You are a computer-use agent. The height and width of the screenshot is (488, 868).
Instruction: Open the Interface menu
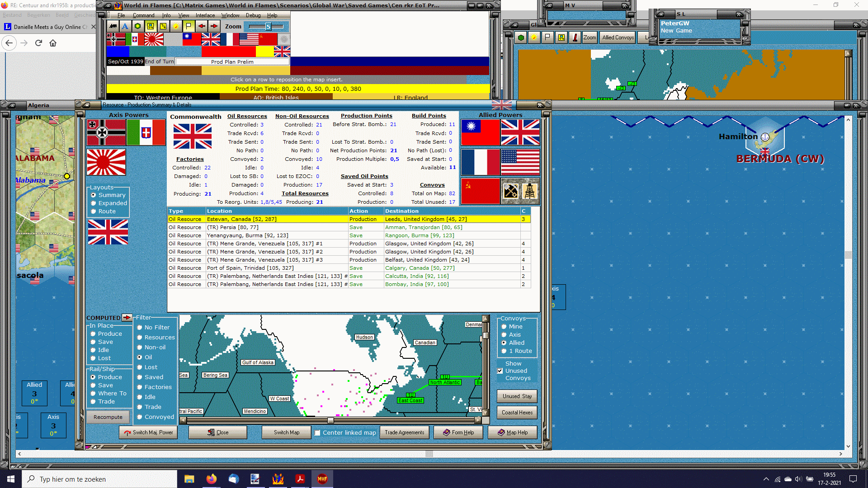[205, 15]
